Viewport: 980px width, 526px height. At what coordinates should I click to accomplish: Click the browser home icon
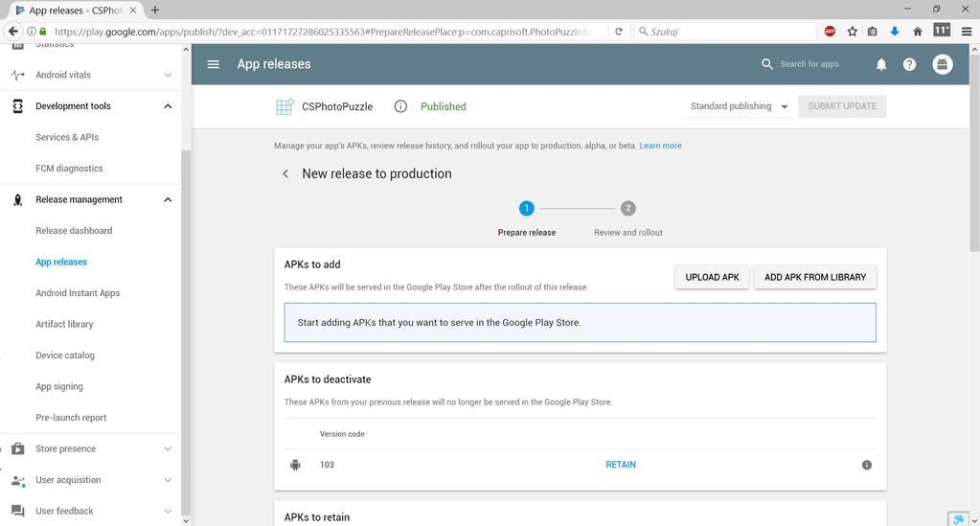point(918,32)
